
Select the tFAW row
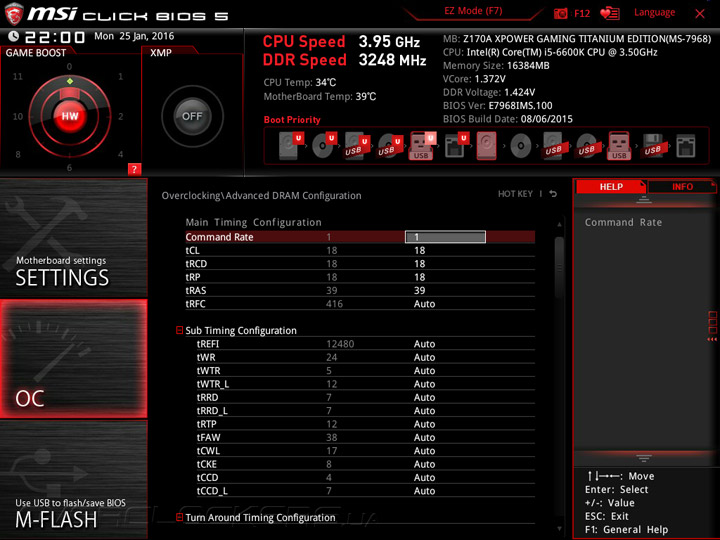pos(366,437)
